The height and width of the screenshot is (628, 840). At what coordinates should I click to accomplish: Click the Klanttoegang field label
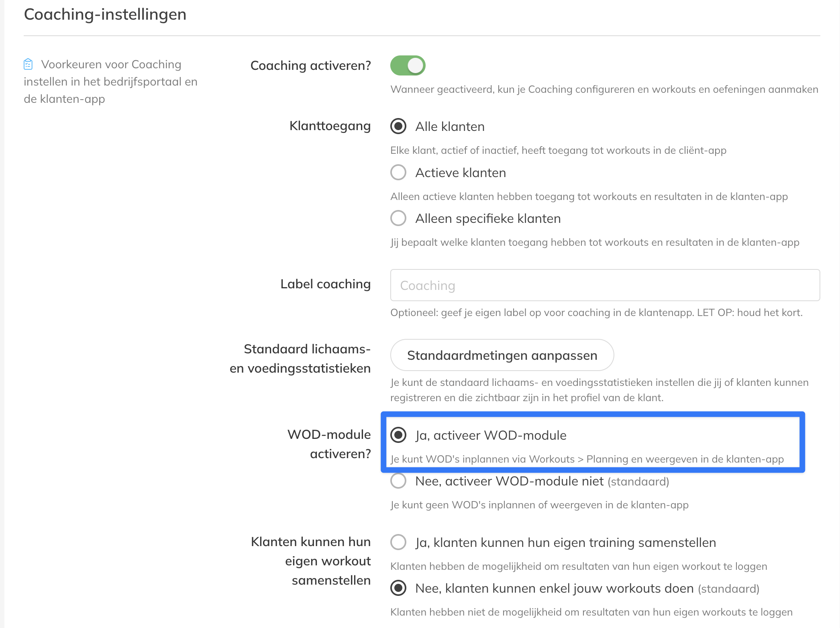pos(330,126)
